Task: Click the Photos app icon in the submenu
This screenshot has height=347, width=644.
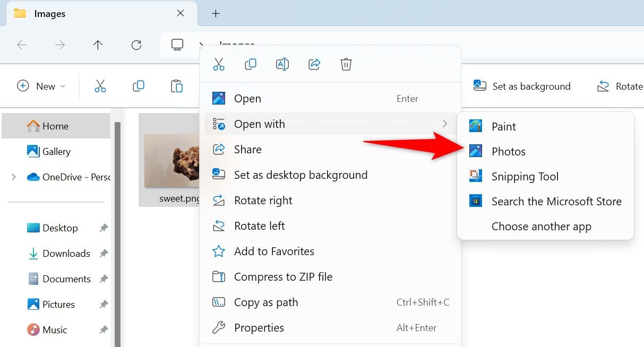Action: click(x=476, y=151)
